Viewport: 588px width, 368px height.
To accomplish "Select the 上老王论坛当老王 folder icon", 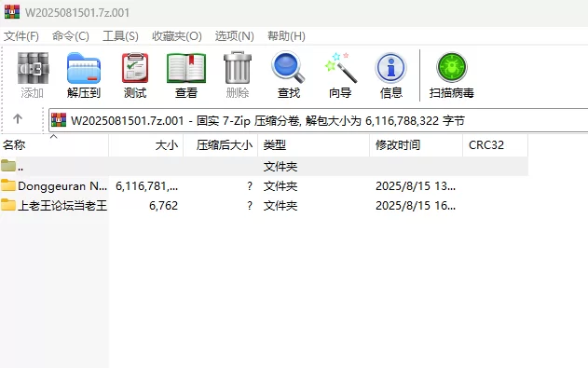I will (x=8, y=205).
